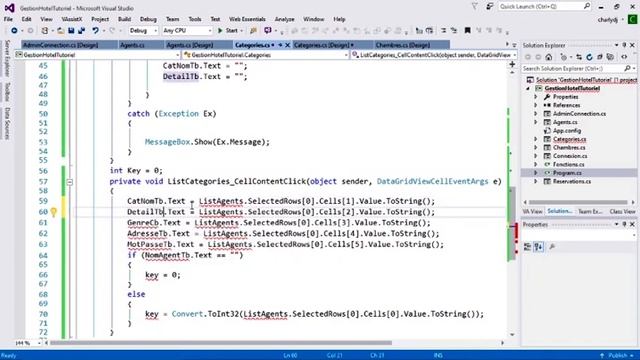The image size is (640, 360).
Task: Click the notifications flag icon
Action: 474,6
